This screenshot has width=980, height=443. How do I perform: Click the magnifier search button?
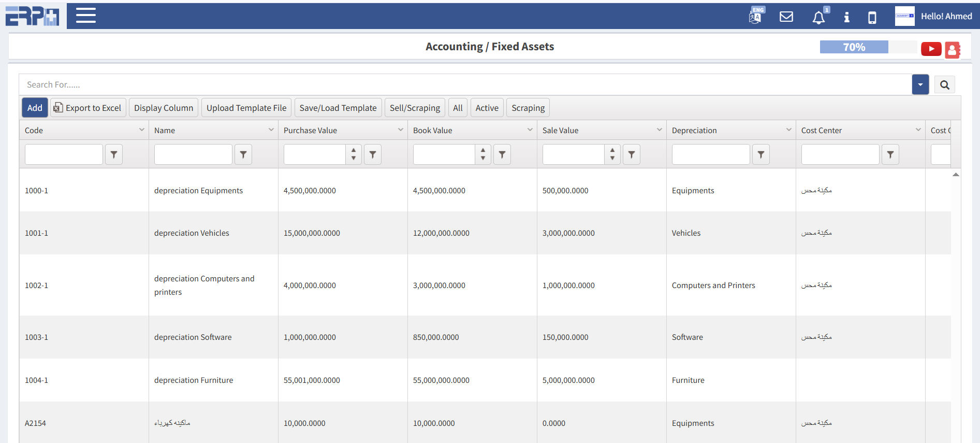(944, 85)
